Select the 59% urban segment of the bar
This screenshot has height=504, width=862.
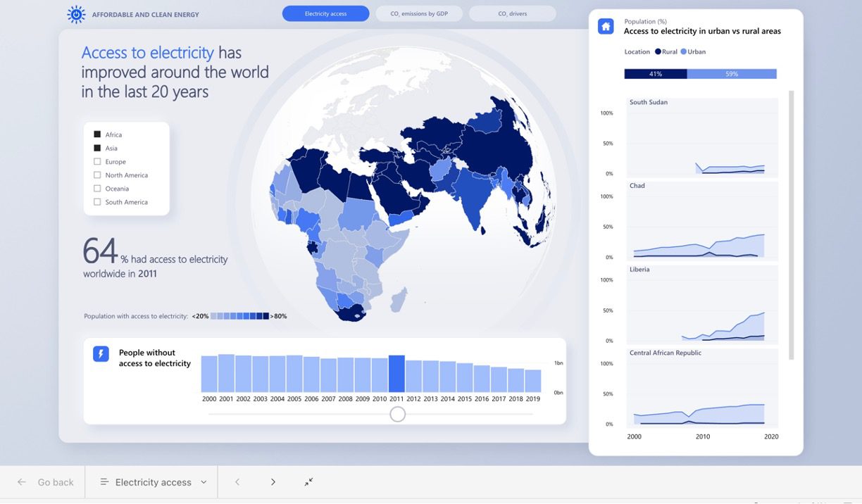click(732, 74)
